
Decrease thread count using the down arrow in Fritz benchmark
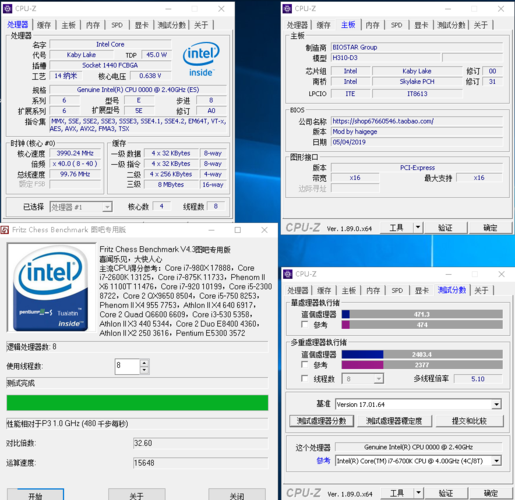[x=144, y=370]
